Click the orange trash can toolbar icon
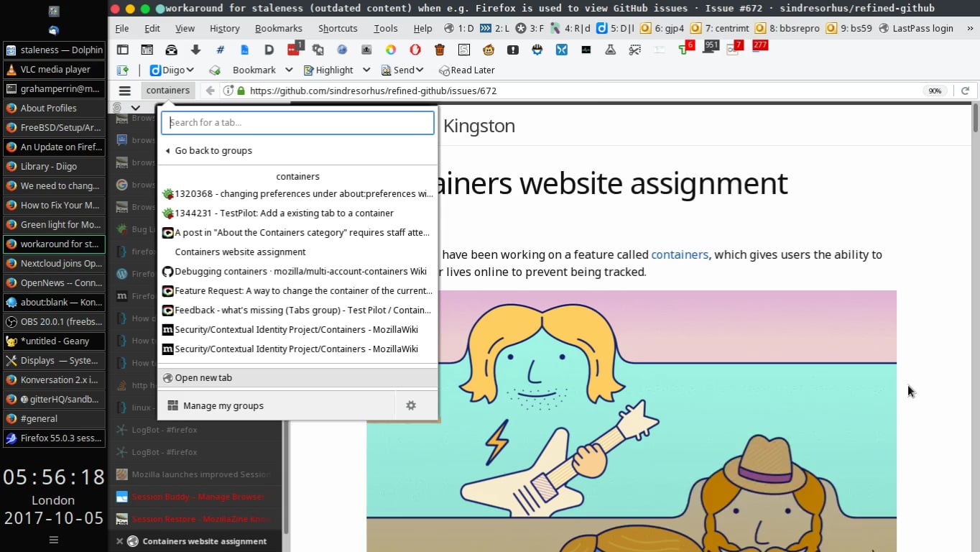 pos(440,50)
